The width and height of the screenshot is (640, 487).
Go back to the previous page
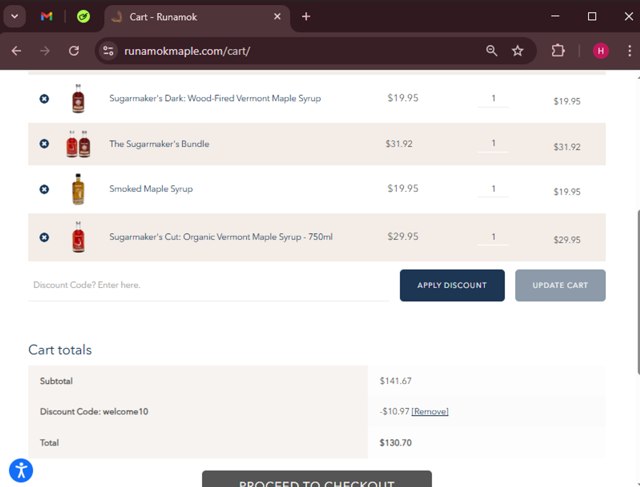tap(16, 51)
